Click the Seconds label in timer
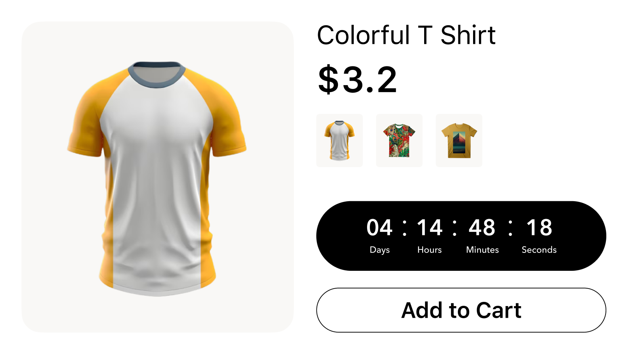The width and height of the screenshot is (630, 364). click(x=539, y=250)
